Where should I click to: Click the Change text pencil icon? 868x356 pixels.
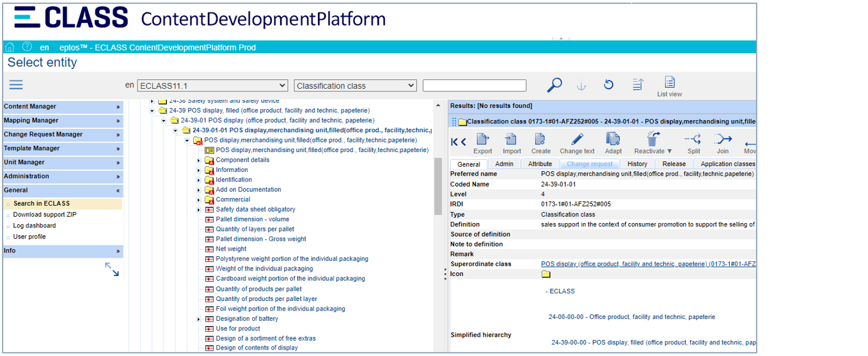click(x=576, y=140)
